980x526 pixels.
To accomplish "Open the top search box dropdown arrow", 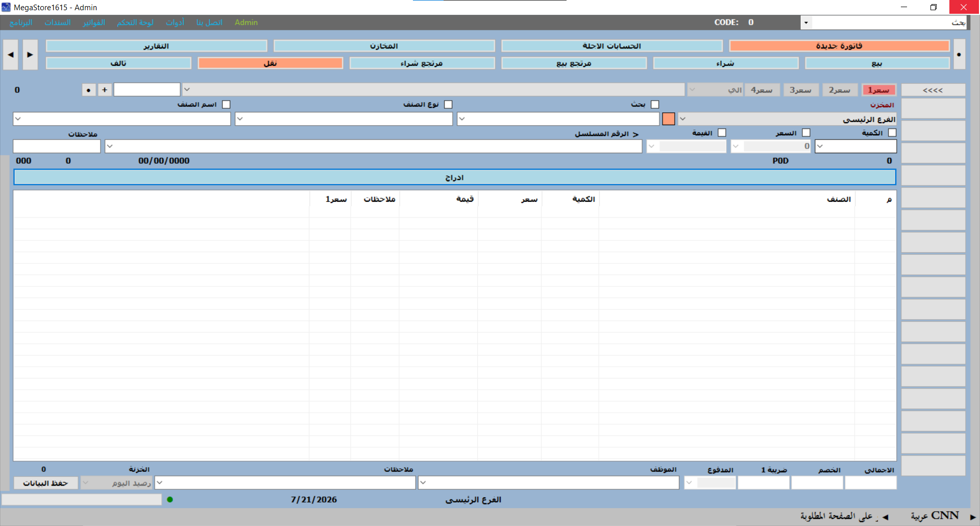I will point(806,22).
